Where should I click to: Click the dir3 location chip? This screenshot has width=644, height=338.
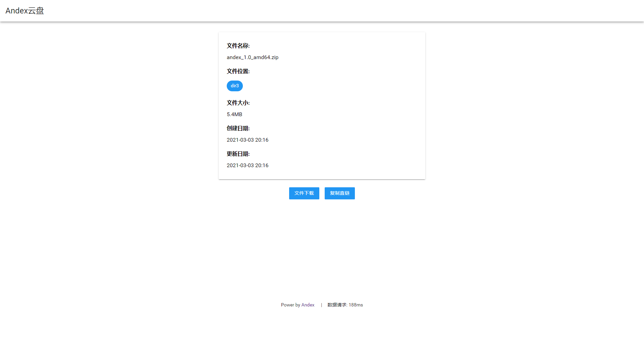pyautogui.click(x=235, y=86)
